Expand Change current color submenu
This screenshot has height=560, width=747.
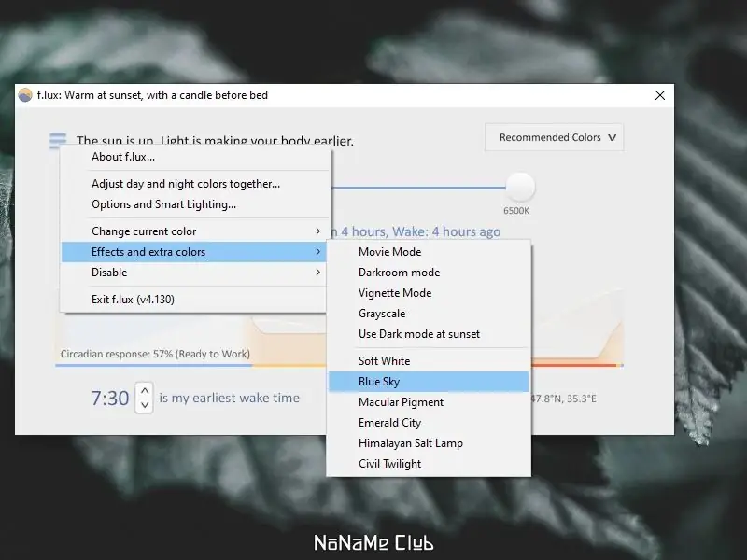click(195, 231)
